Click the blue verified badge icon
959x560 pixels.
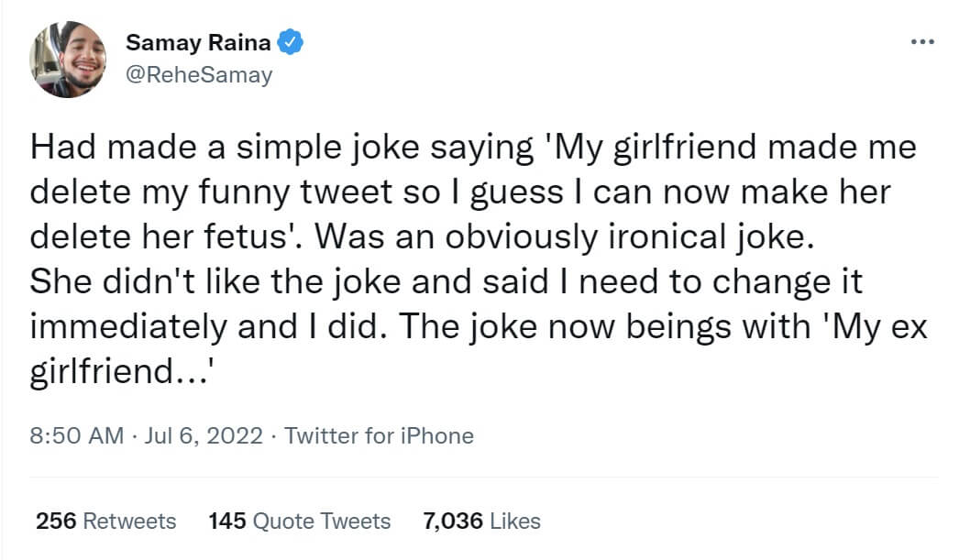click(292, 41)
